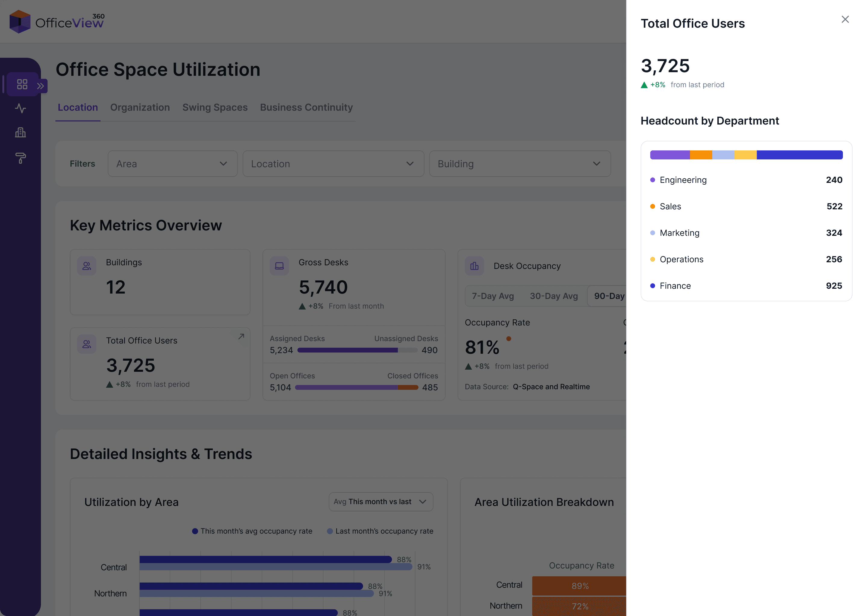The height and width of the screenshot is (616, 867).
Task: Expand the Location filter dropdown
Action: (333, 164)
